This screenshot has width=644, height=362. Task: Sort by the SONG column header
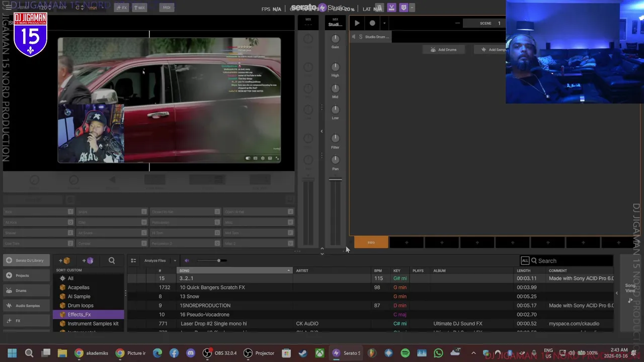click(x=234, y=270)
